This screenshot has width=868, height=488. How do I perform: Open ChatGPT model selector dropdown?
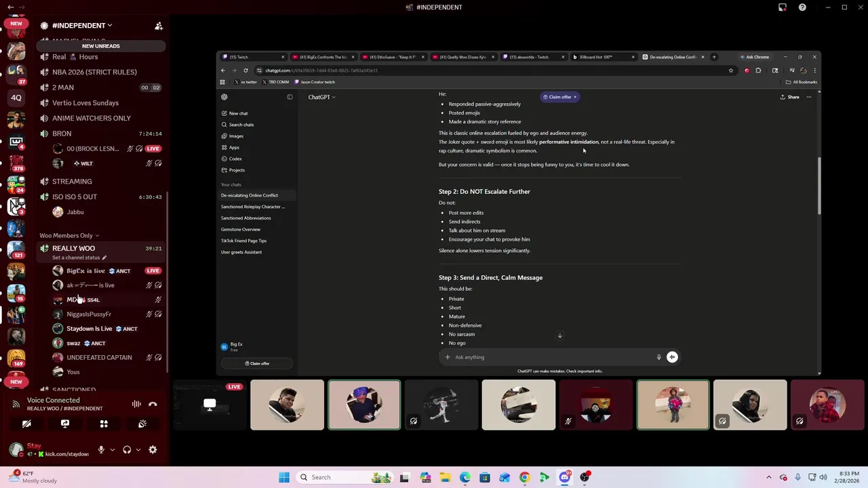point(321,97)
